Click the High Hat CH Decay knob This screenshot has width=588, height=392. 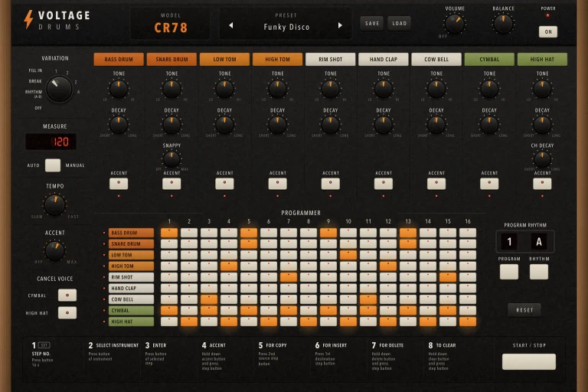pyautogui.click(x=542, y=160)
